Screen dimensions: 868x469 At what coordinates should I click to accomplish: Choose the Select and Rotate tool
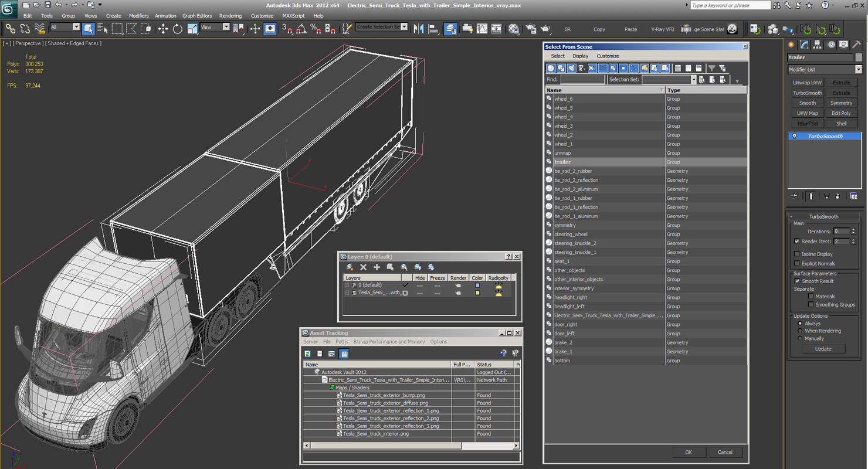(177, 29)
